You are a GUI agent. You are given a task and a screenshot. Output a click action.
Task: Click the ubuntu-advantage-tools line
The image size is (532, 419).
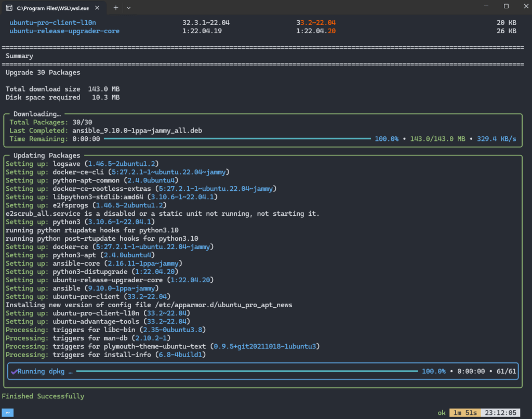[98, 322]
